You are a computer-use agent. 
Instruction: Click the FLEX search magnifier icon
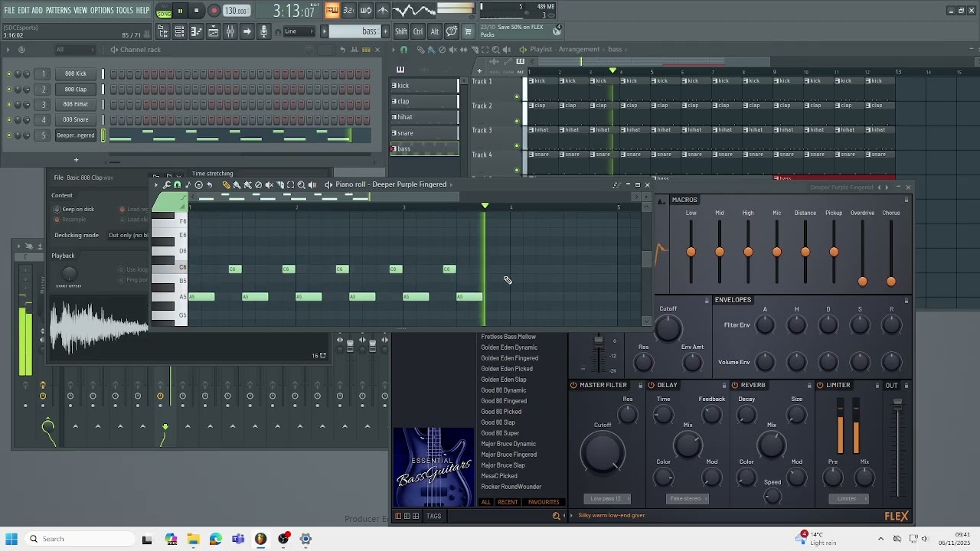point(557,516)
